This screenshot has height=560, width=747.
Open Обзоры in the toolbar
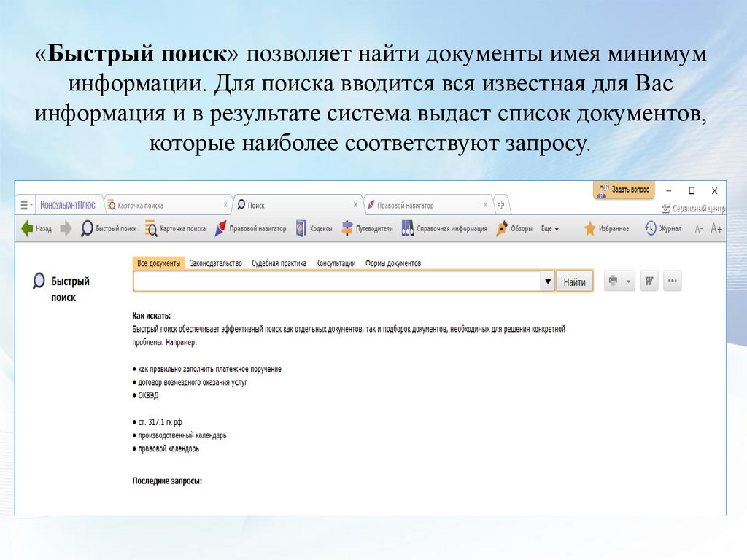(x=514, y=228)
